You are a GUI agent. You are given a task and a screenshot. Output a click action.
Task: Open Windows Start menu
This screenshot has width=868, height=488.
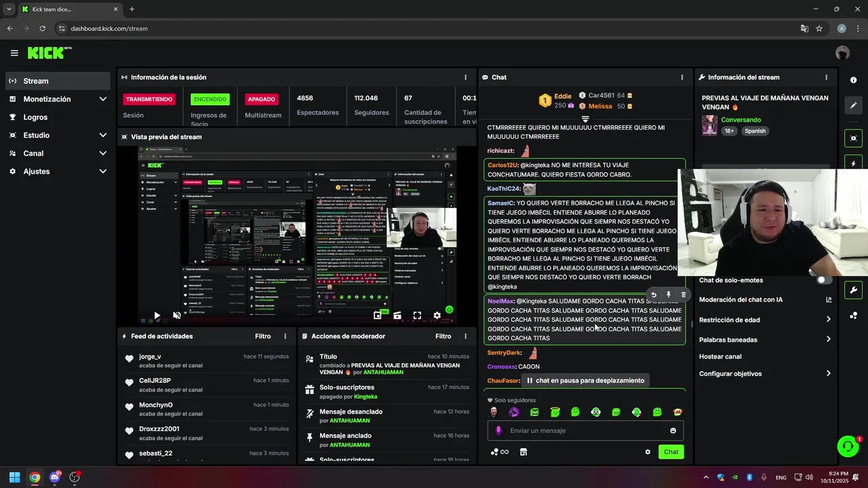[14, 477]
